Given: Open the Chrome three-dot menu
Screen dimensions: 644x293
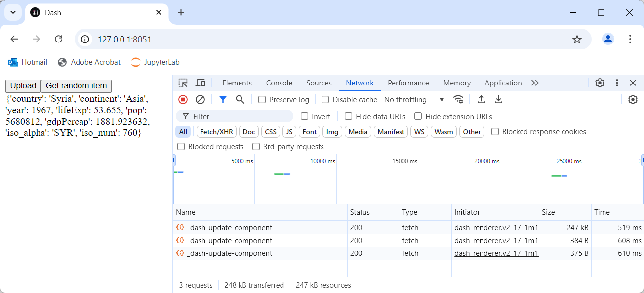Looking at the screenshot, I should 630,39.
